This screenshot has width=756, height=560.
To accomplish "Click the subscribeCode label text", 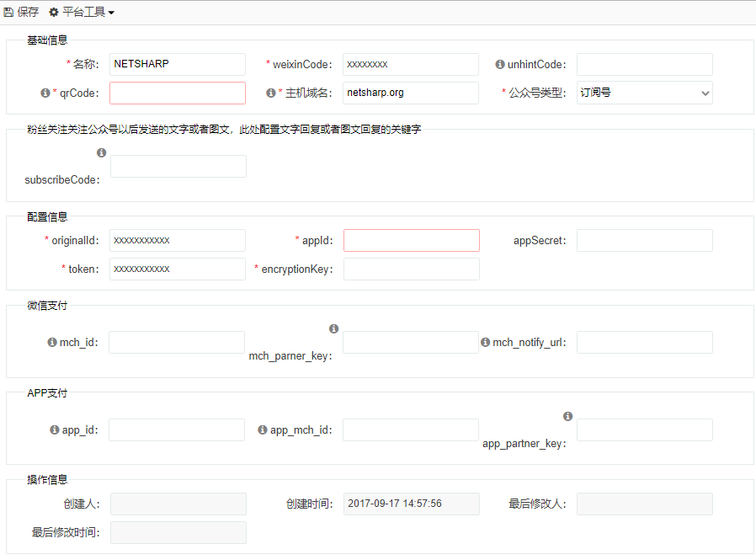I will (62, 180).
